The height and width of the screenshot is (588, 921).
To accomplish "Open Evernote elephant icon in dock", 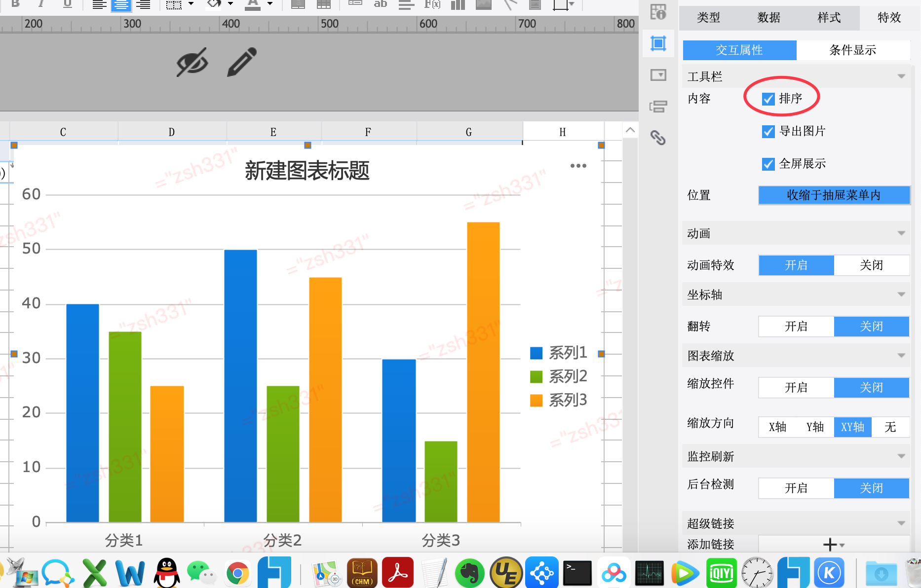I will click(469, 573).
